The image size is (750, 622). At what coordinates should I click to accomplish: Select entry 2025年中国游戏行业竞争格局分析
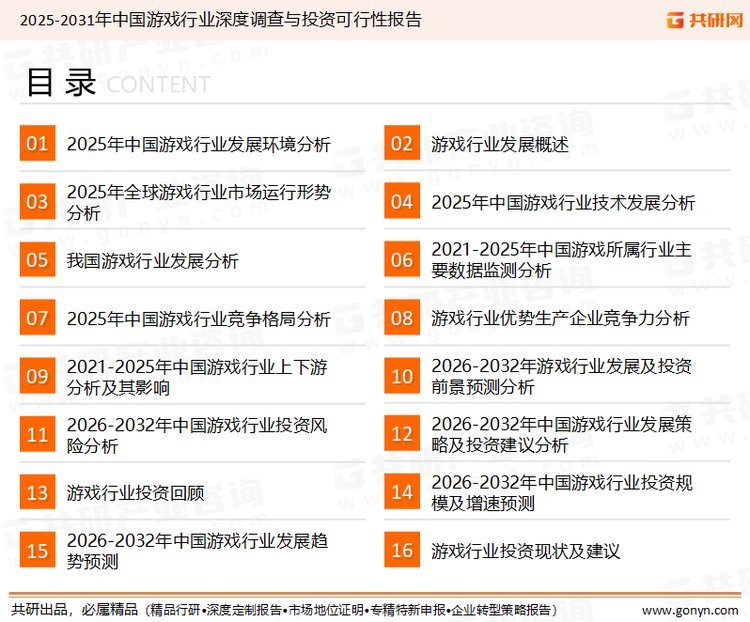(x=199, y=319)
